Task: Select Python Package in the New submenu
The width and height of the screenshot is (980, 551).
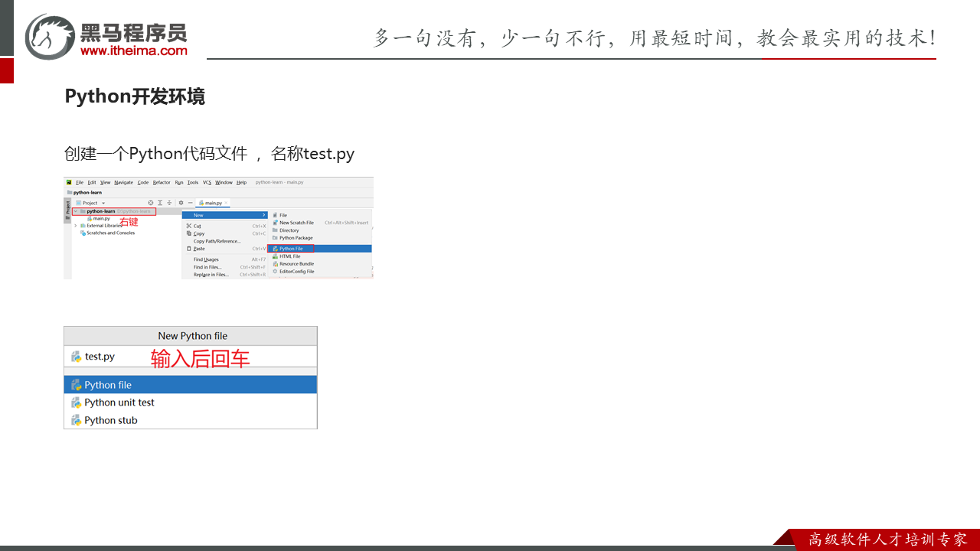Action: point(296,238)
